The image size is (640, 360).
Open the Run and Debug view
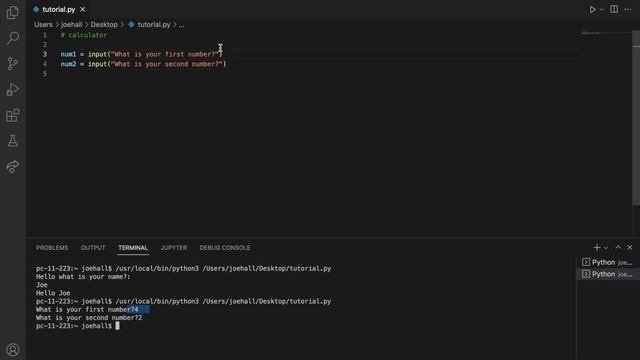point(13,89)
